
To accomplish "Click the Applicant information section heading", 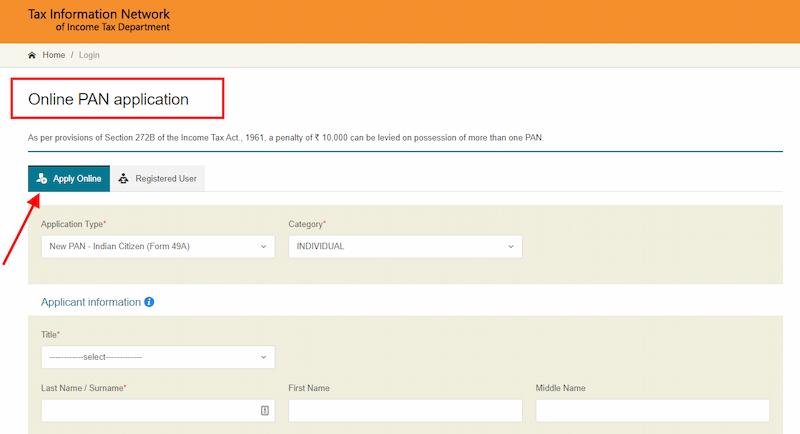I will [x=91, y=302].
